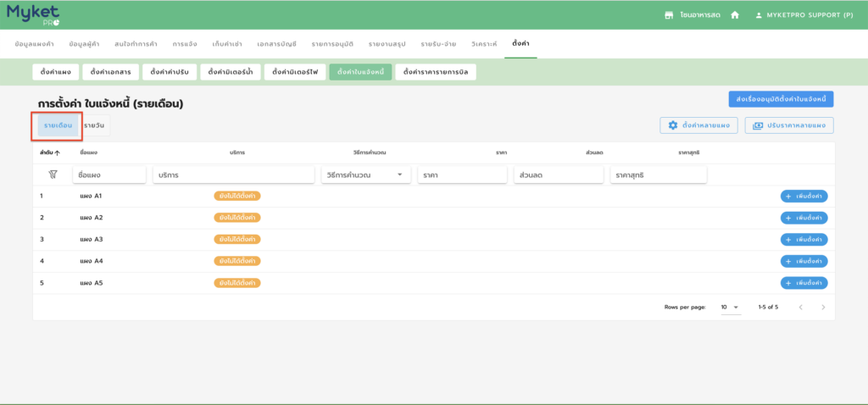Screen dimensions: 868x405
Task: Click ยังไม่ได้ตั้งค่า badge in A5 row
Action: 237,283
